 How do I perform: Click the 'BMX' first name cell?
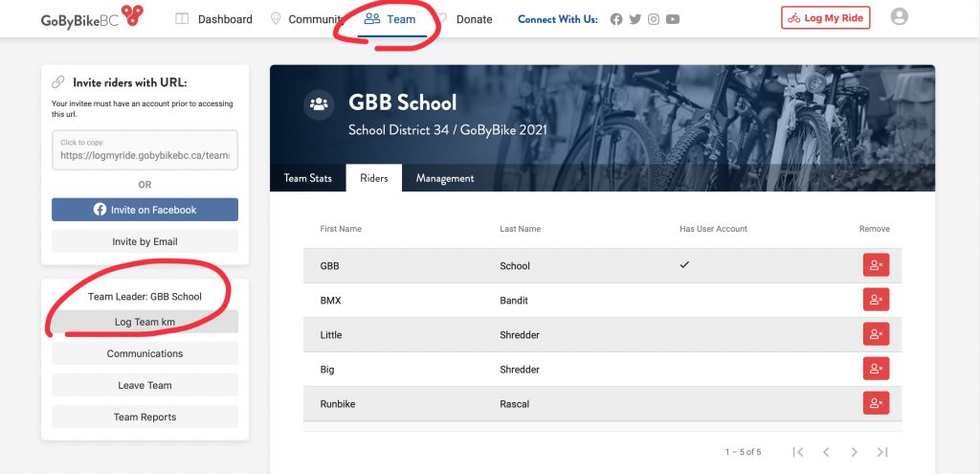tap(330, 300)
